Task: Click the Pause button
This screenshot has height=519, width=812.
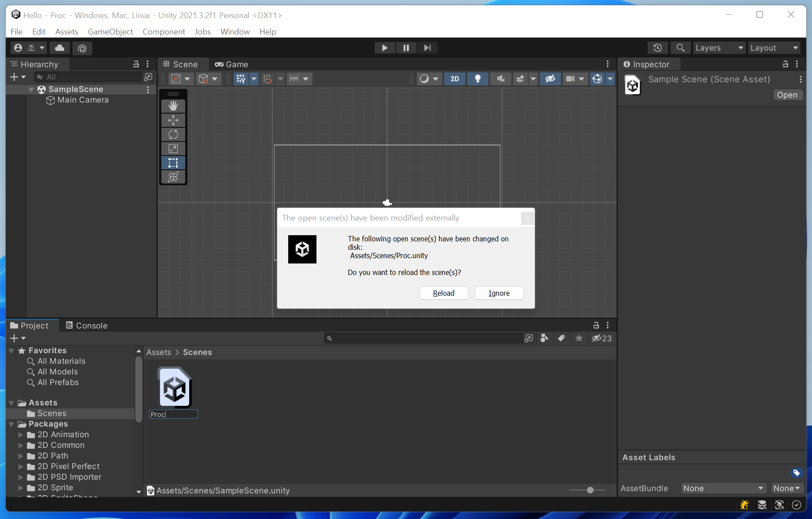Action: 406,48
